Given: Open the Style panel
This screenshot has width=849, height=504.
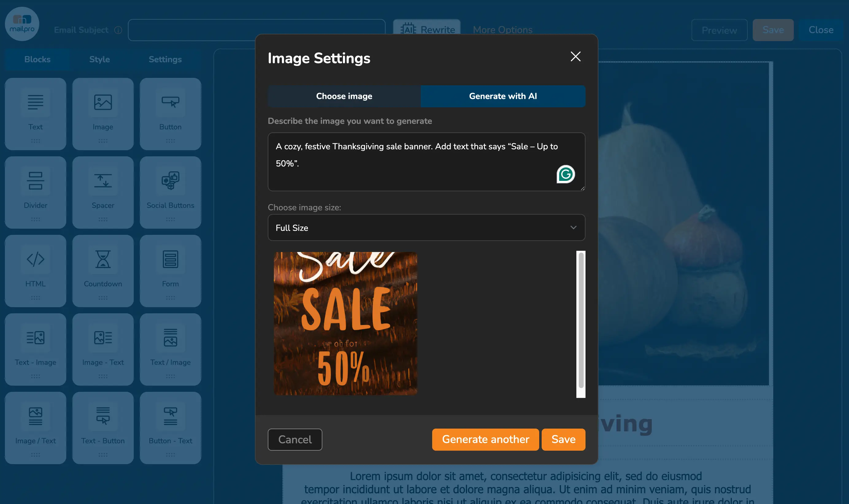Looking at the screenshot, I should click(99, 59).
